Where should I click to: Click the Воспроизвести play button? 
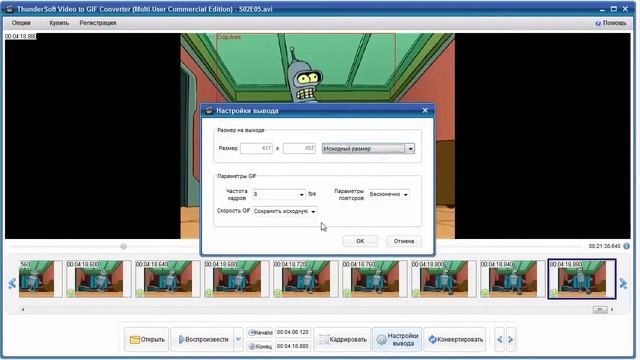pyautogui.click(x=203, y=339)
